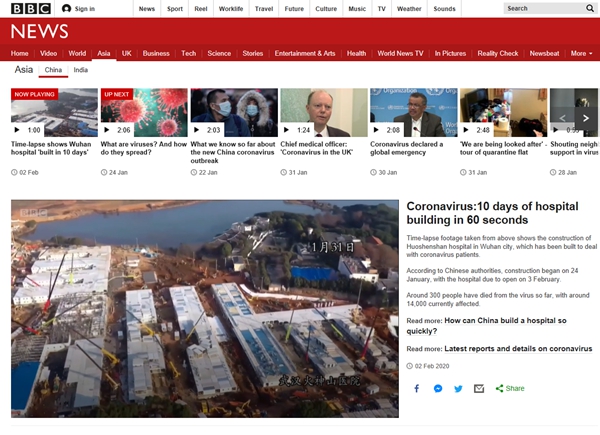Open 'Latest reports and details on coronavirus' link
This screenshot has height=435, width=600.
tap(517, 349)
